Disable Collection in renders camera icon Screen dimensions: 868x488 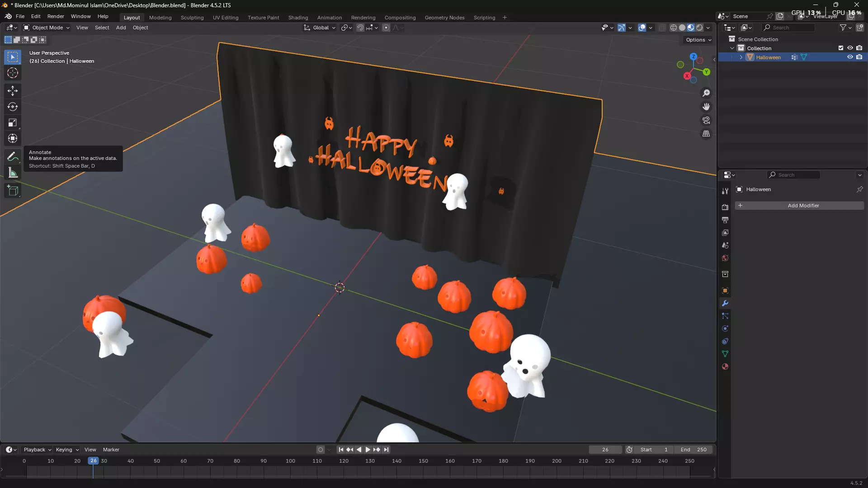point(859,48)
